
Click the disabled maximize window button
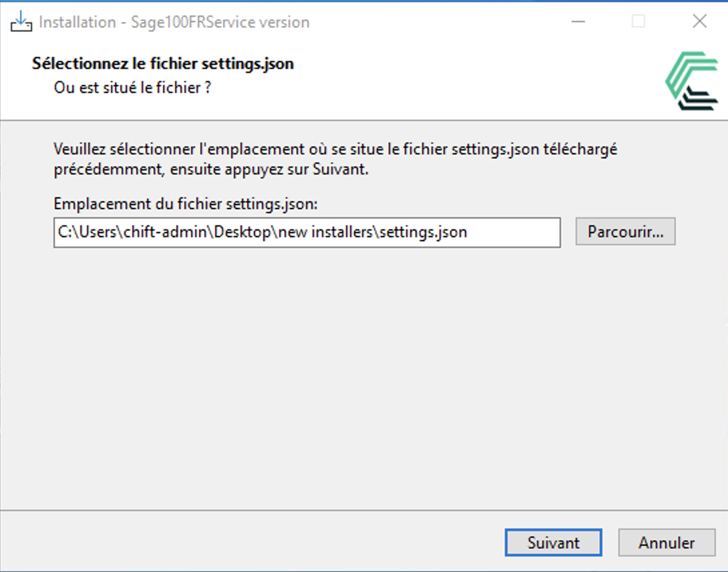coord(639,21)
